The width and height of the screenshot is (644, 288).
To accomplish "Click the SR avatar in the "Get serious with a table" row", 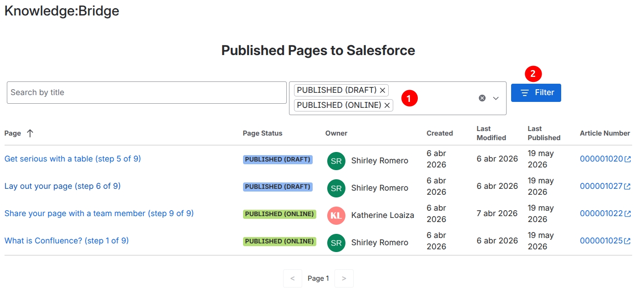I will pos(336,161).
